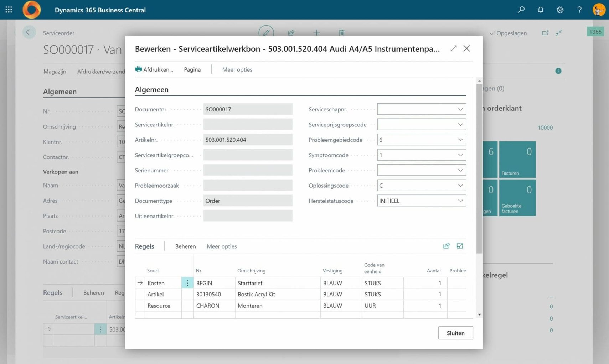Click the Monteren description cell
The image size is (609, 364).
278,306
